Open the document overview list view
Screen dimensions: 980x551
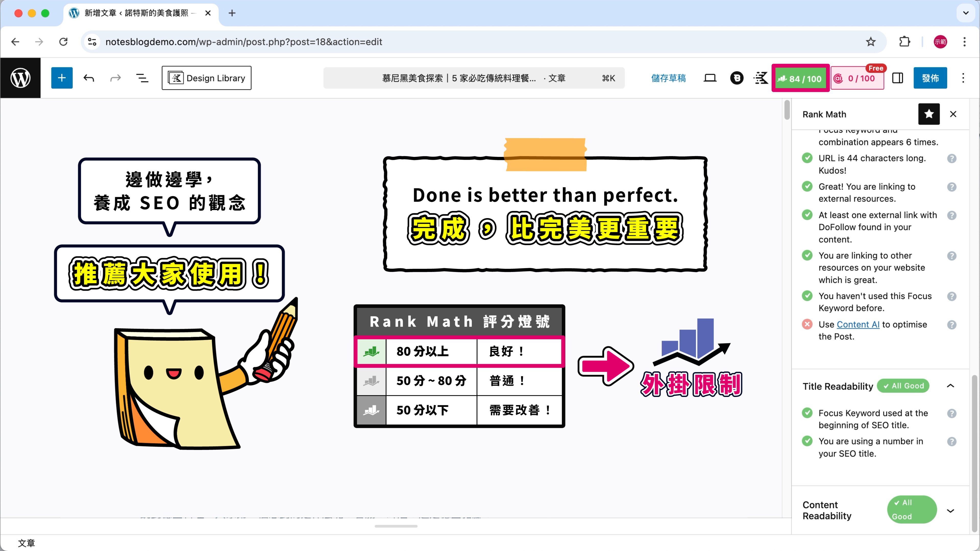pyautogui.click(x=142, y=78)
